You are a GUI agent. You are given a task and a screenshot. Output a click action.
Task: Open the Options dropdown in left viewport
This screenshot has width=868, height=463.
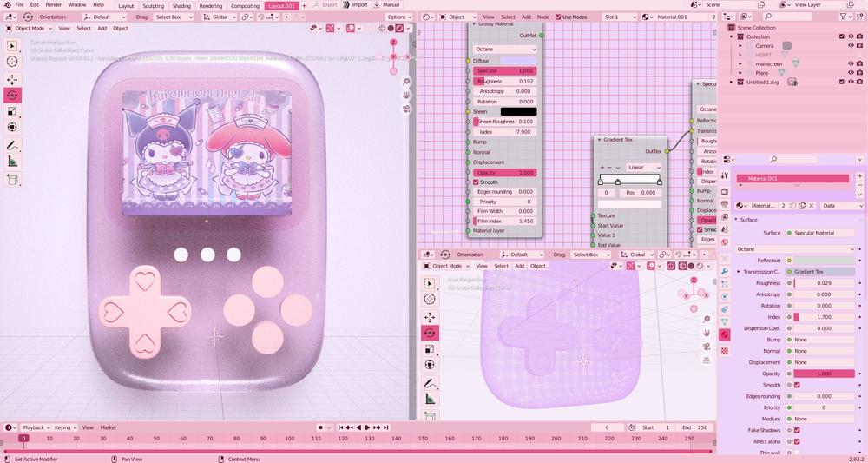(399, 17)
